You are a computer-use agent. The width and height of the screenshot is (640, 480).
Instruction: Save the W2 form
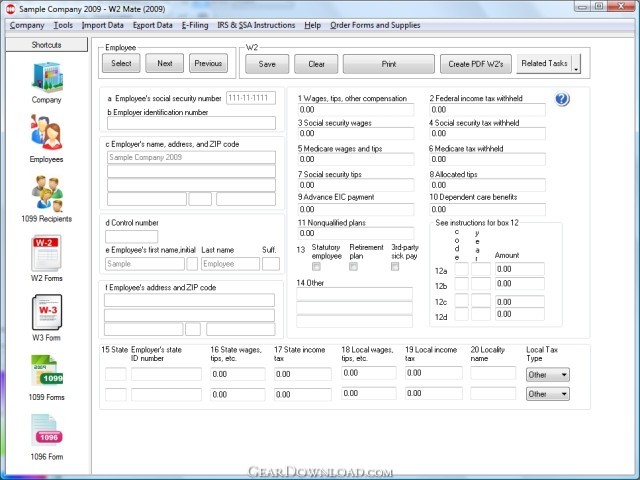267,64
